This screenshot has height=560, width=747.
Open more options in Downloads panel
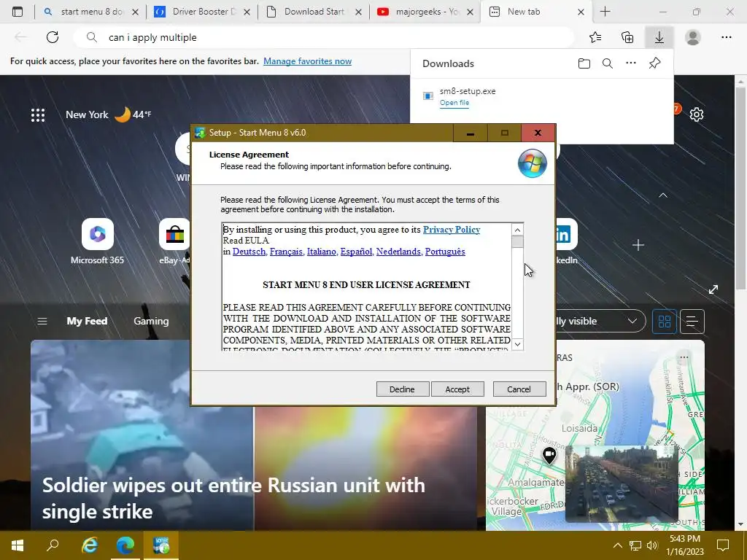click(x=631, y=63)
